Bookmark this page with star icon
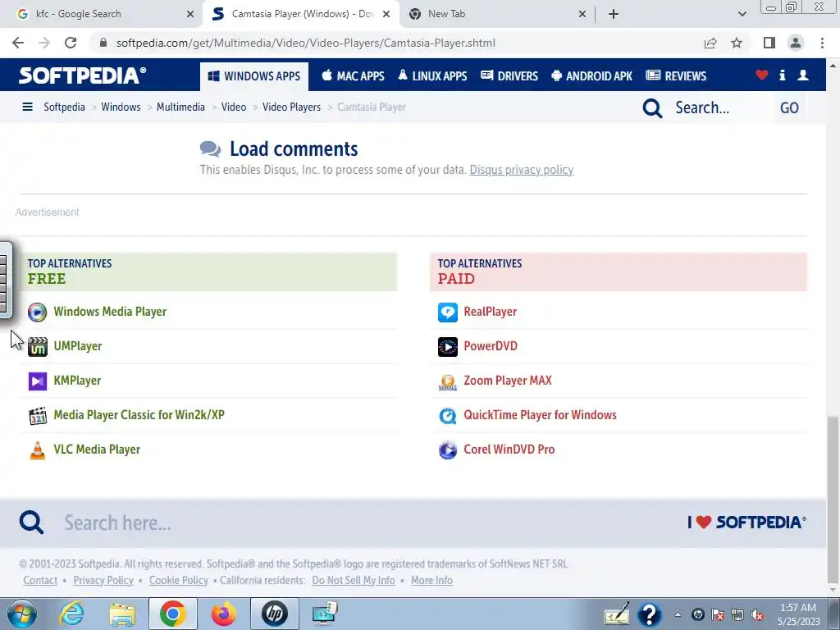 point(737,43)
